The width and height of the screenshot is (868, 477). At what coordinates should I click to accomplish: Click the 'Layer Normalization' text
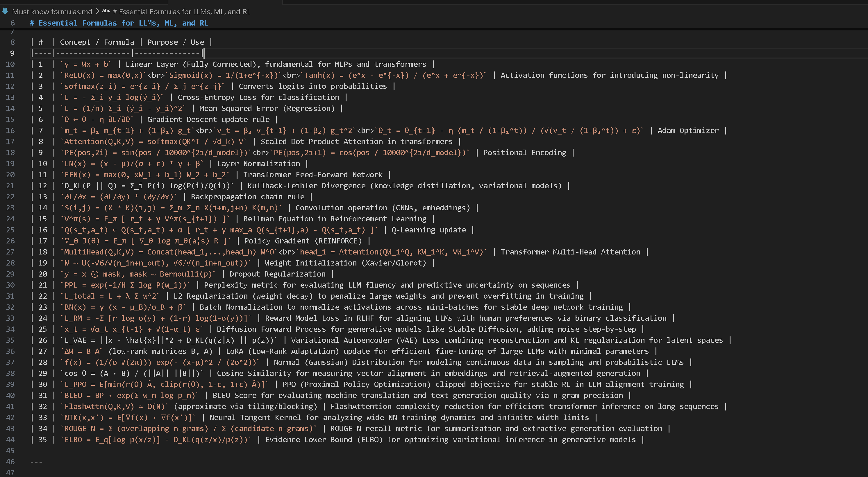258,164
